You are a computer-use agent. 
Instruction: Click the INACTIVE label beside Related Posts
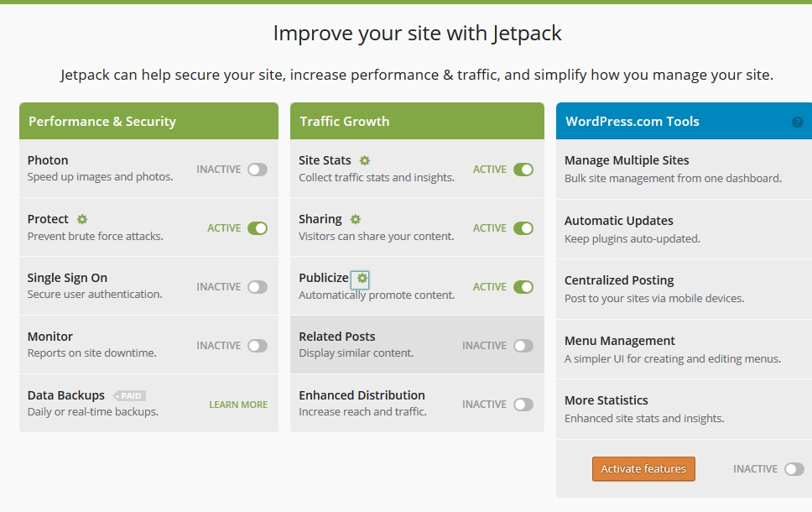pyautogui.click(x=484, y=346)
